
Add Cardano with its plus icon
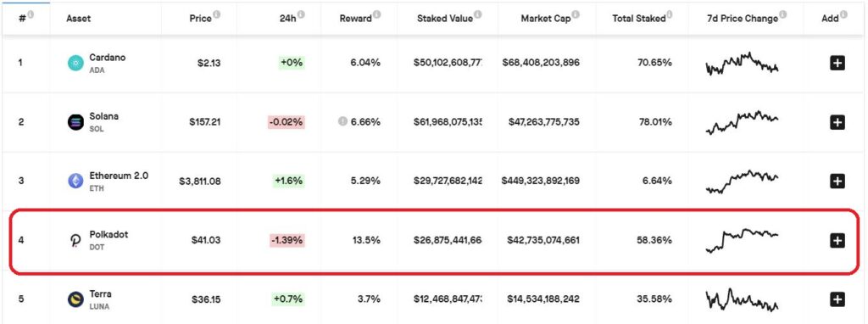point(837,63)
